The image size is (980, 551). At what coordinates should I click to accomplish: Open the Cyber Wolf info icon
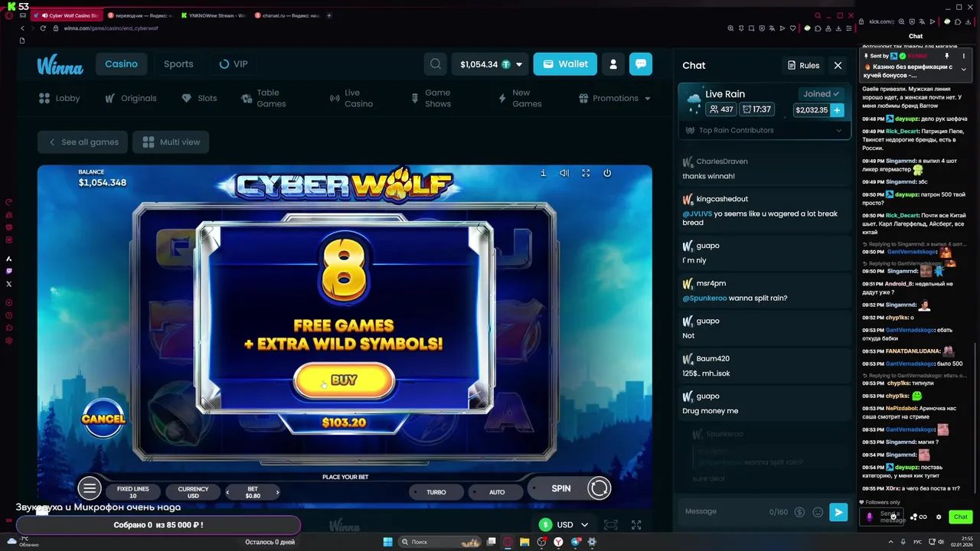click(544, 173)
